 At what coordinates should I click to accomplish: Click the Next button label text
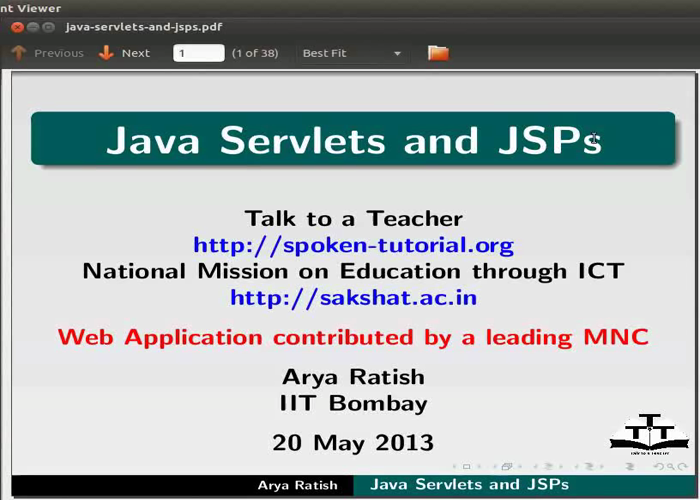coord(136,53)
